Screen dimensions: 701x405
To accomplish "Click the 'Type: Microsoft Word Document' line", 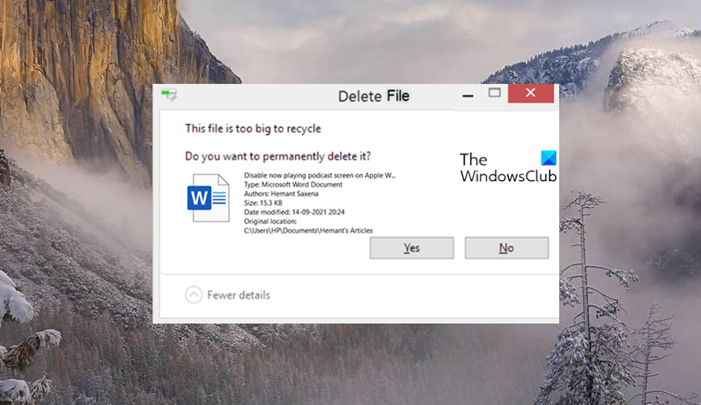I will click(293, 184).
